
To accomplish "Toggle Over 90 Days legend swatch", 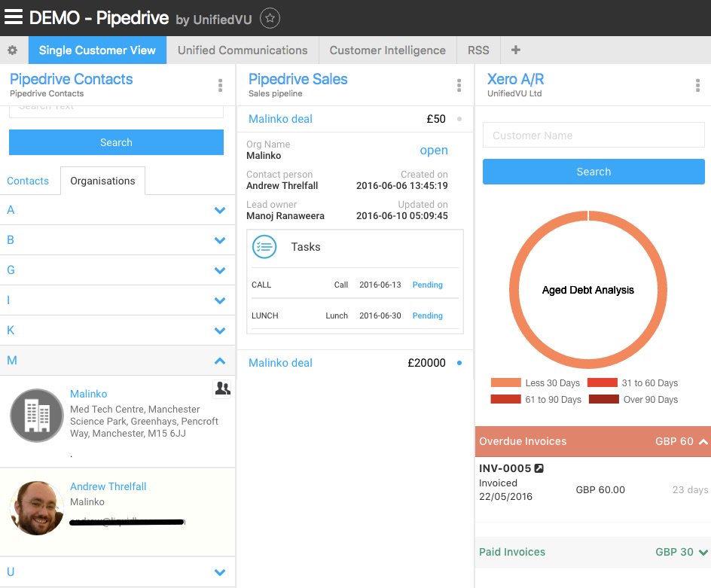I will point(603,399).
